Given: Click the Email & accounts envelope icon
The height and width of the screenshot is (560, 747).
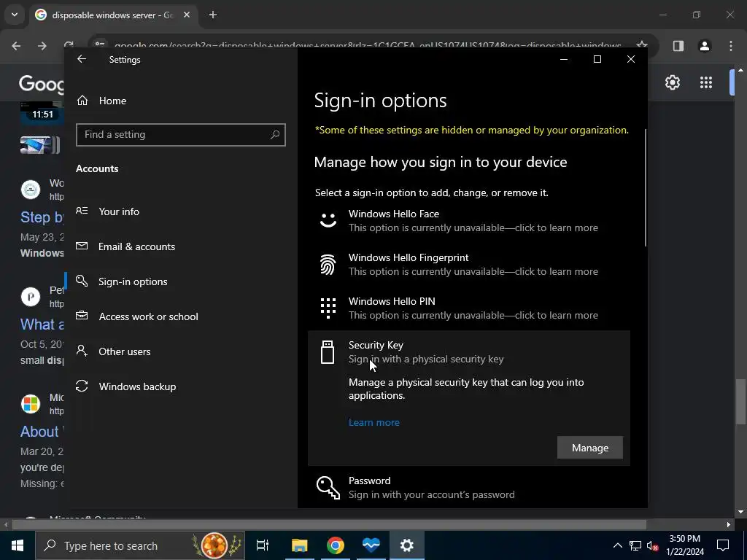Looking at the screenshot, I should (82, 246).
